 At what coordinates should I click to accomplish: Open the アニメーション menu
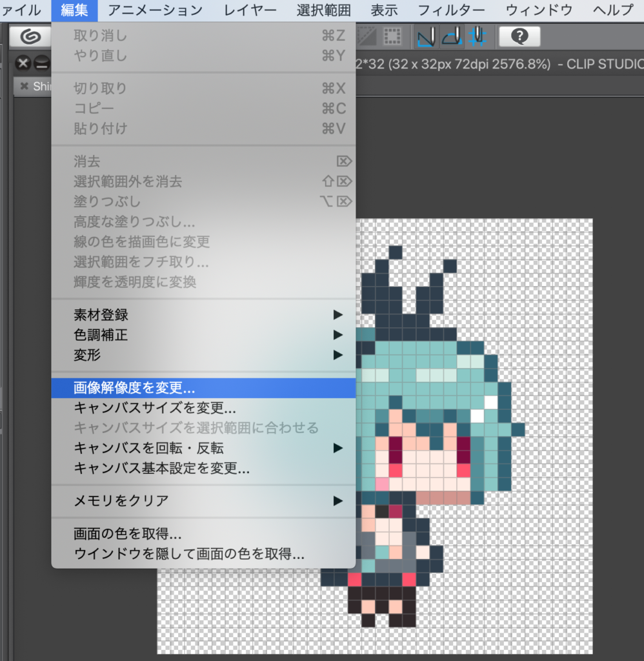155,10
